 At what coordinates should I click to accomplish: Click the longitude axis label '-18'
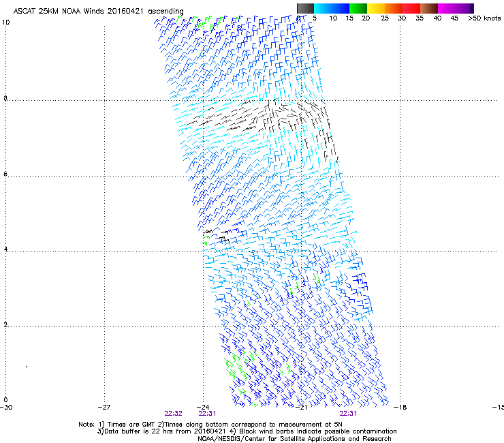[x=400, y=408]
